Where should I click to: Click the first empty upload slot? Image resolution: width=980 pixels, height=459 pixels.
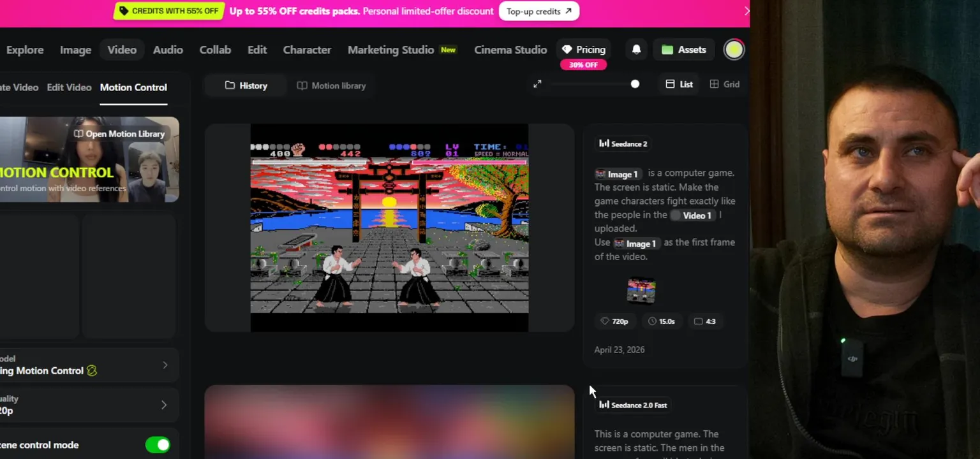38,276
